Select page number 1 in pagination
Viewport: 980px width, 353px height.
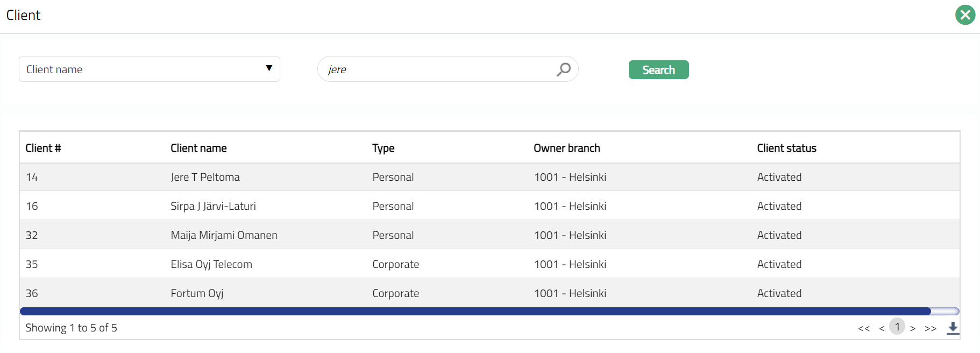click(x=897, y=327)
